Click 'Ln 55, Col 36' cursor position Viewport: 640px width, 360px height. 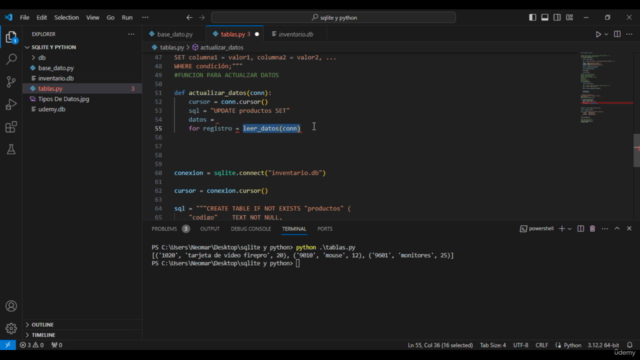[x=440, y=345]
